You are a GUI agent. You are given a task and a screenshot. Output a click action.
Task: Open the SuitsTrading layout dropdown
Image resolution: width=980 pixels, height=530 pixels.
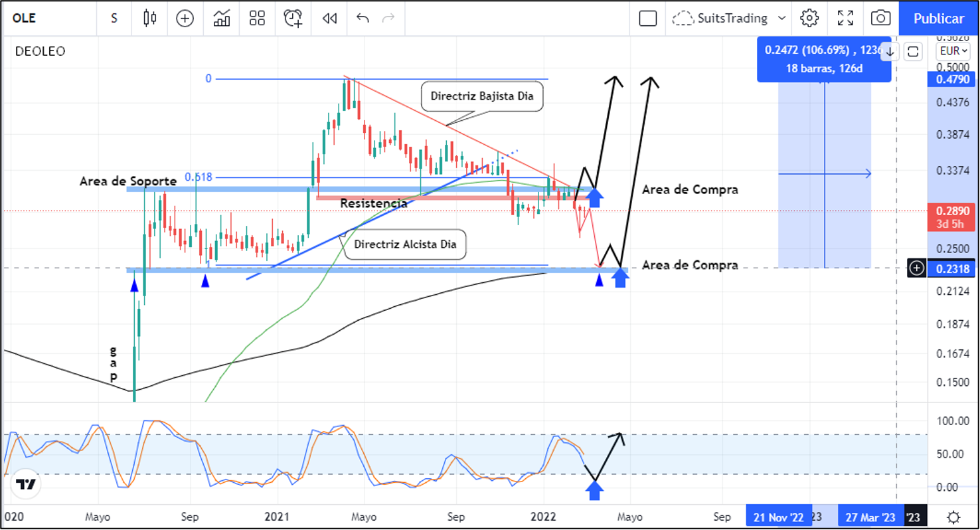click(730, 18)
